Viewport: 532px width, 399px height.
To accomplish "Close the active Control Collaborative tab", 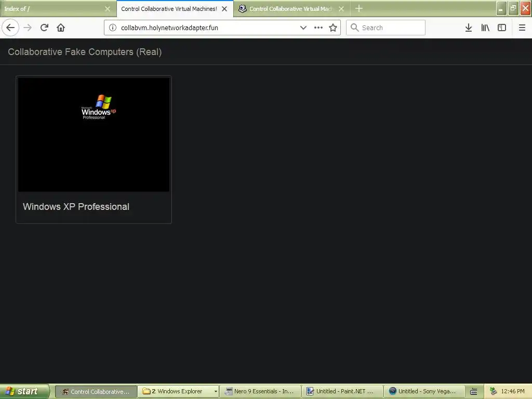I will pos(224,9).
